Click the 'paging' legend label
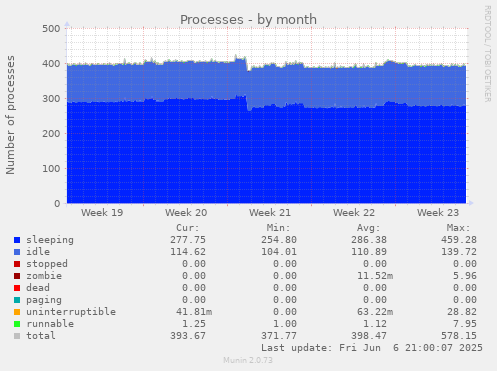This screenshot has width=497, height=371. (44, 300)
